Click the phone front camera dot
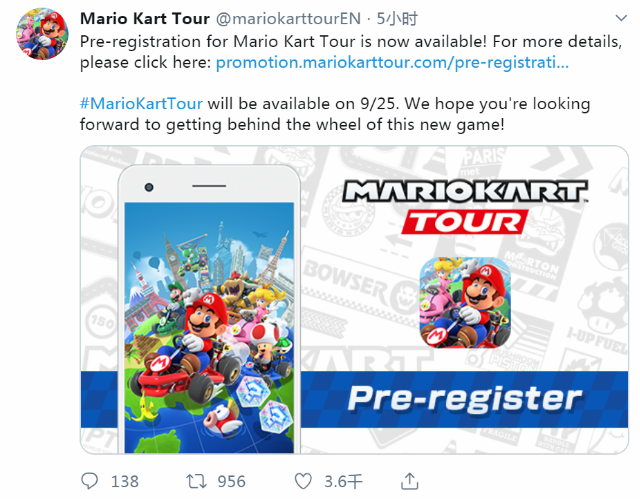The height and width of the screenshot is (502, 640). pyautogui.click(x=149, y=187)
